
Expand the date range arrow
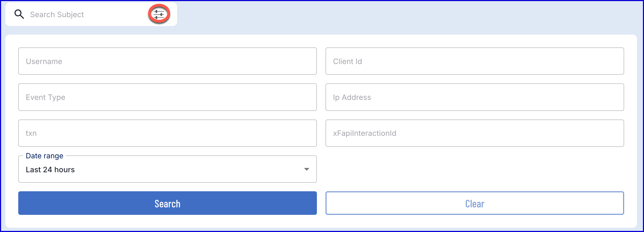[x=306, y=169]
